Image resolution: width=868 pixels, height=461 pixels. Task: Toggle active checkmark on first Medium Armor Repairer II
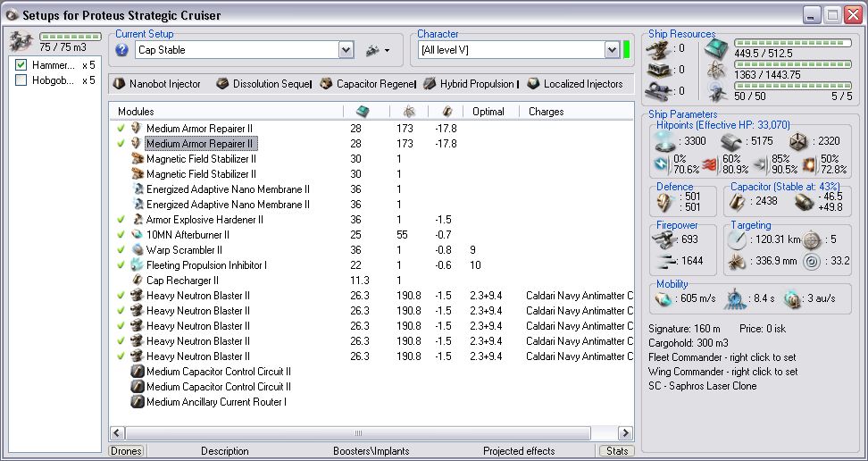point(121,129)
